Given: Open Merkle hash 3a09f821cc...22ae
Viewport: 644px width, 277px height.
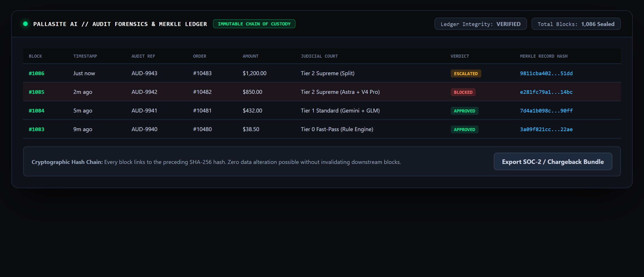Looking at the screenshot, I should 546,129.
